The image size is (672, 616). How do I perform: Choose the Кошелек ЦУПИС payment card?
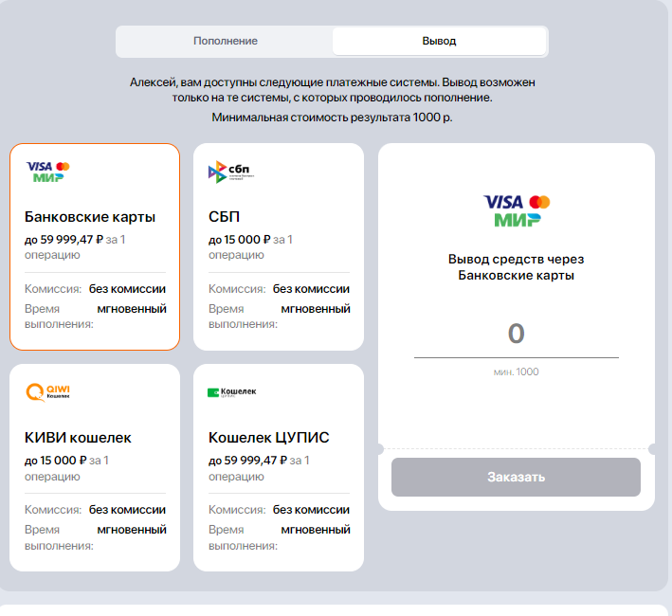point(279,467)
